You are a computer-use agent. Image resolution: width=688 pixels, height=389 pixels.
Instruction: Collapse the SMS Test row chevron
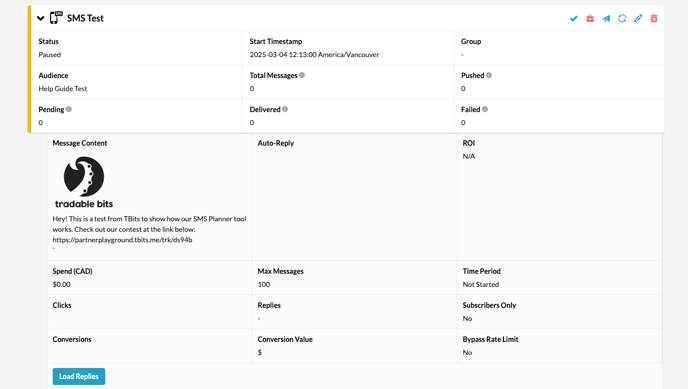click(40, 18)
